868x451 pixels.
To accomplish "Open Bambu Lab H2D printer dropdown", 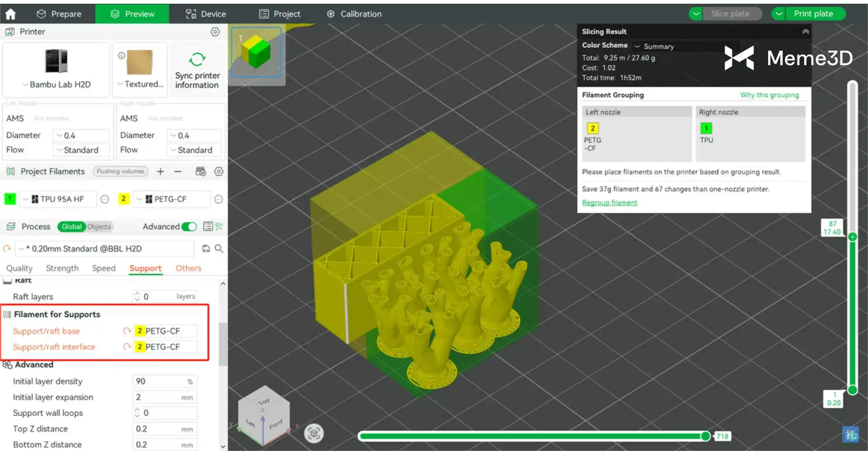I will coord(57,85).
